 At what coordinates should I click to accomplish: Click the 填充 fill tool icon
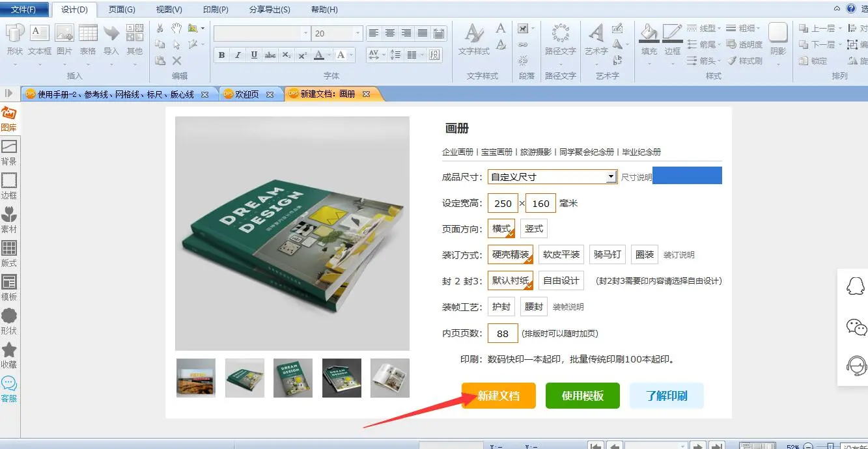click(x=649, y=39)
